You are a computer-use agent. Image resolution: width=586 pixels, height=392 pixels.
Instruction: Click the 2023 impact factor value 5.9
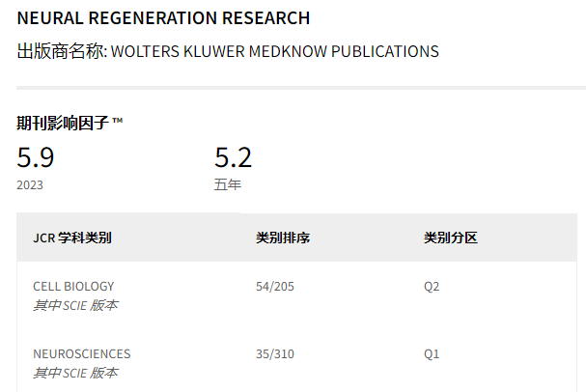pyautogui.click(x=36, y=157)
